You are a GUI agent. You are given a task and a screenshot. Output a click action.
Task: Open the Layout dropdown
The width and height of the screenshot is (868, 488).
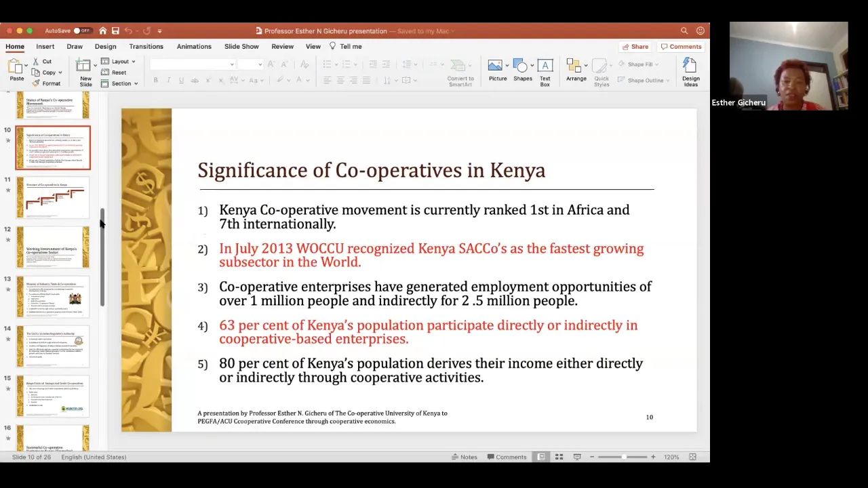coord(119,62)
